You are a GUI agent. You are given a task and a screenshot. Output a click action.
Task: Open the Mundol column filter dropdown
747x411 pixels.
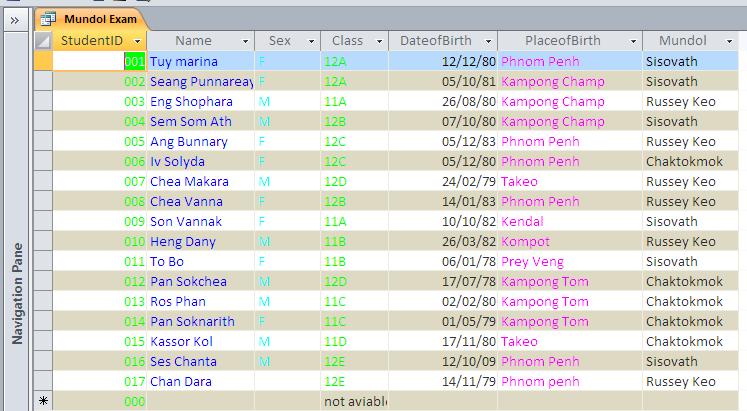click(729, 41)
